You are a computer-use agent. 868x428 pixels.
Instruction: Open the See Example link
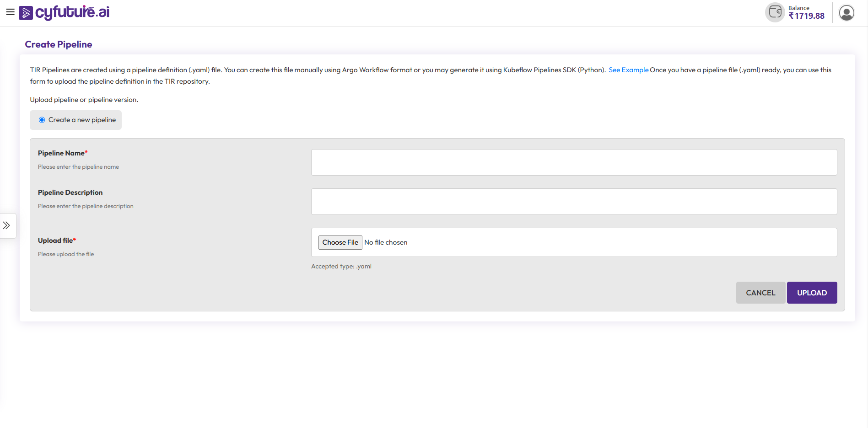pos(628,70)
